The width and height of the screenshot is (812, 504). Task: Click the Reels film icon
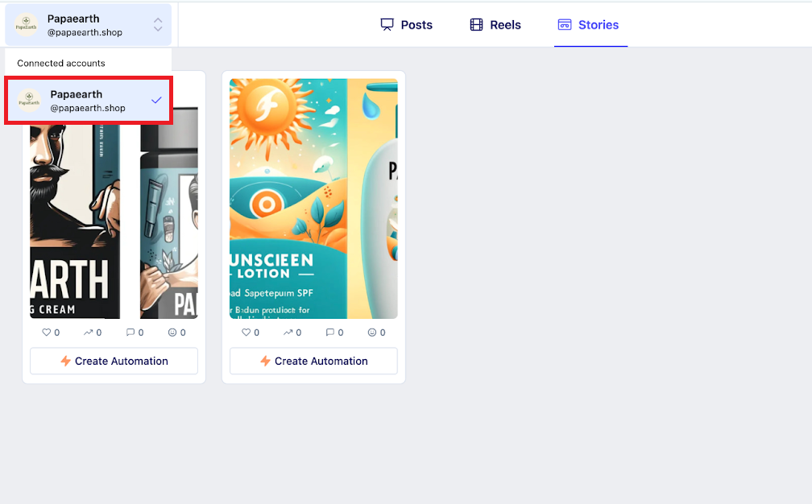click(x=476, y=25)
